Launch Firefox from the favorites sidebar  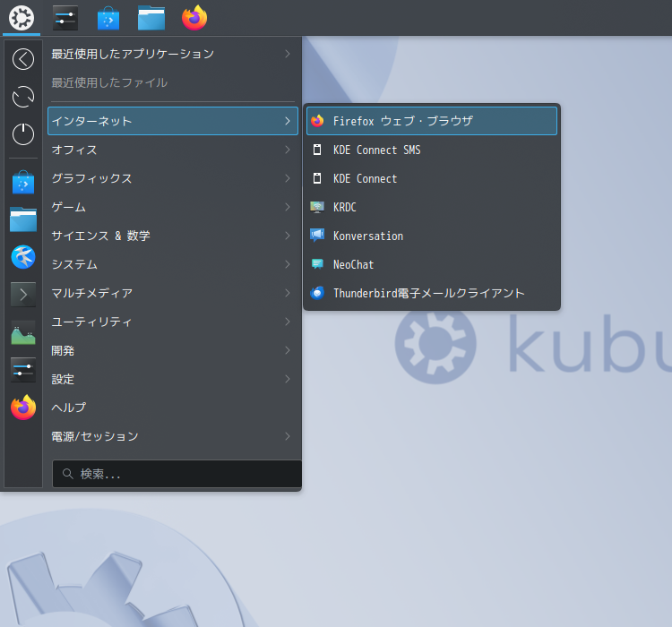click(x=23, y=408)
